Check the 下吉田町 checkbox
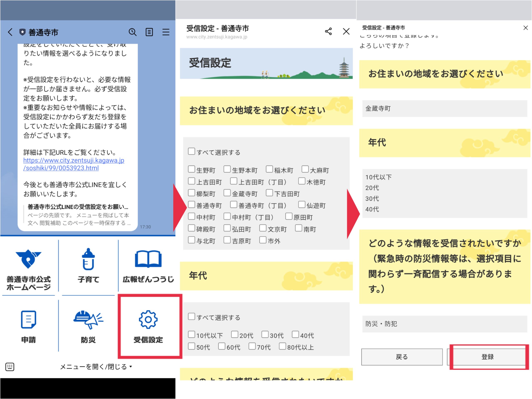The image size is (532, 399). (269, 193)
